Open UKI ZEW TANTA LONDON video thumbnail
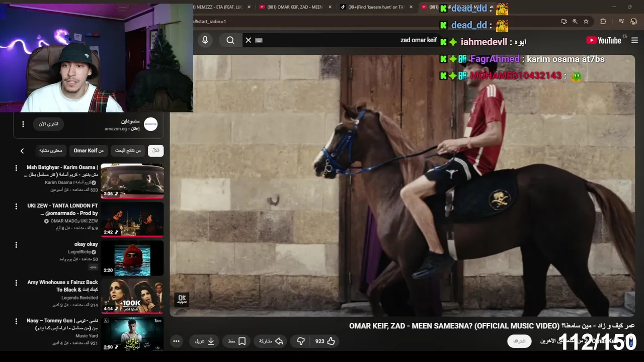This screenshot has width=644, height=362. (132, 219)
